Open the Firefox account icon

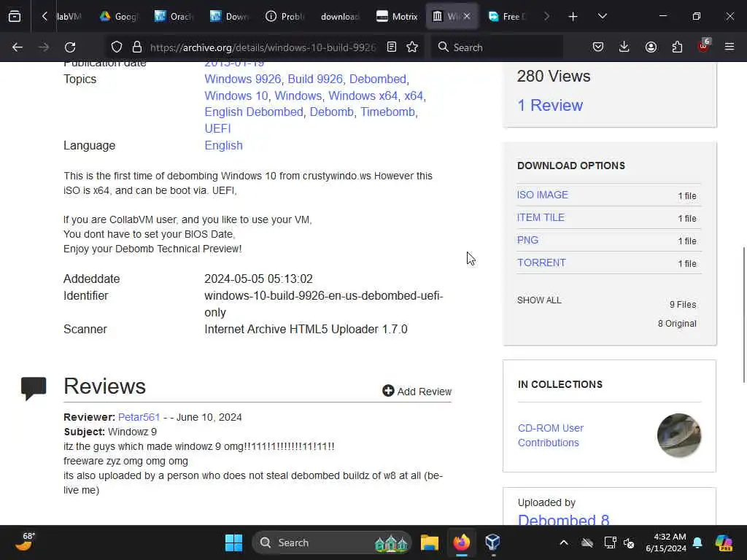pyautogui.click(x=651, y=47)
